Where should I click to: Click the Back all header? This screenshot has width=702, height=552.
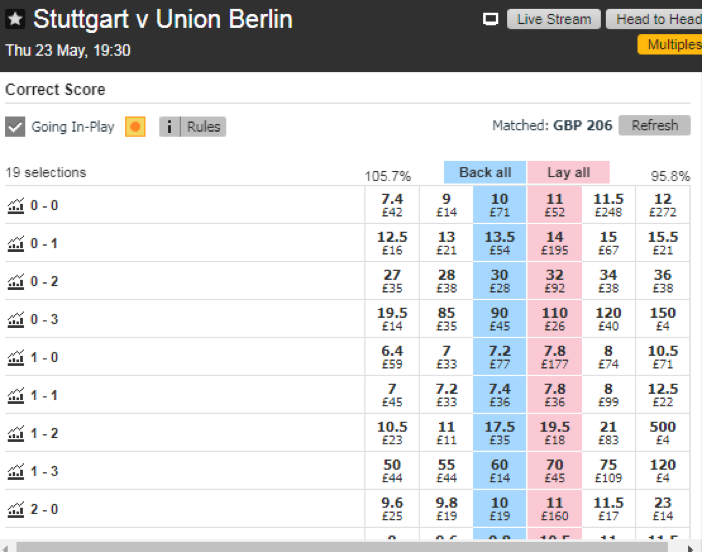(485, 172)
